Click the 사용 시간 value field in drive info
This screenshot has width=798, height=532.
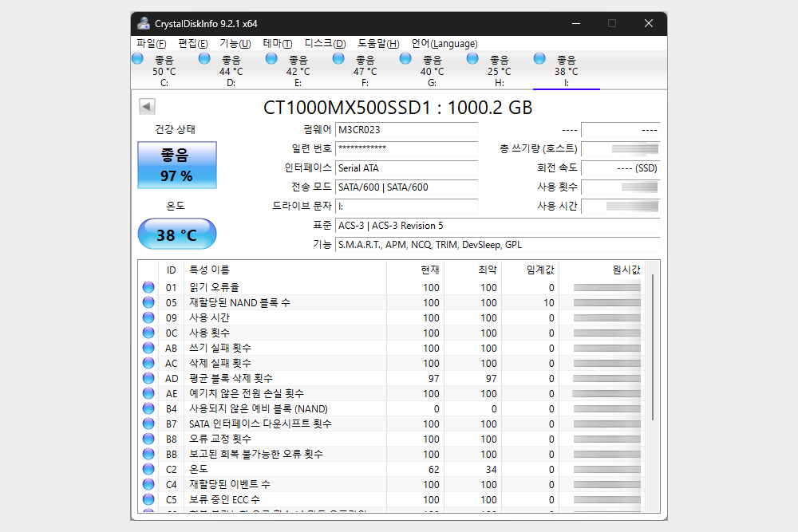pos(621,207)
